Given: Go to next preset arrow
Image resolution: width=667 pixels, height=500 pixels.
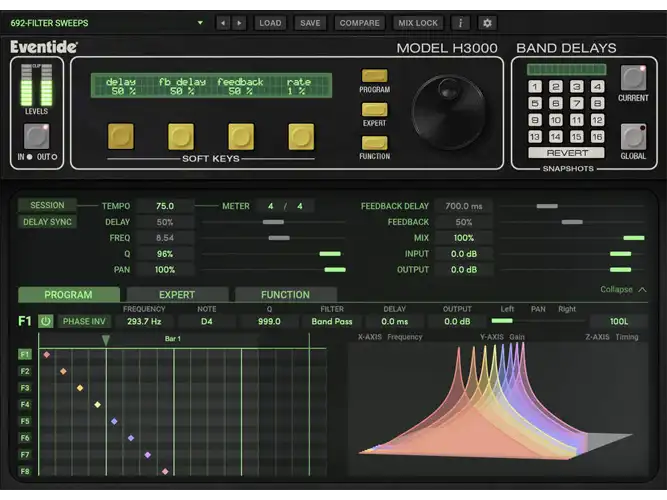Looking at the screenshot, I should tap(239, 23).
